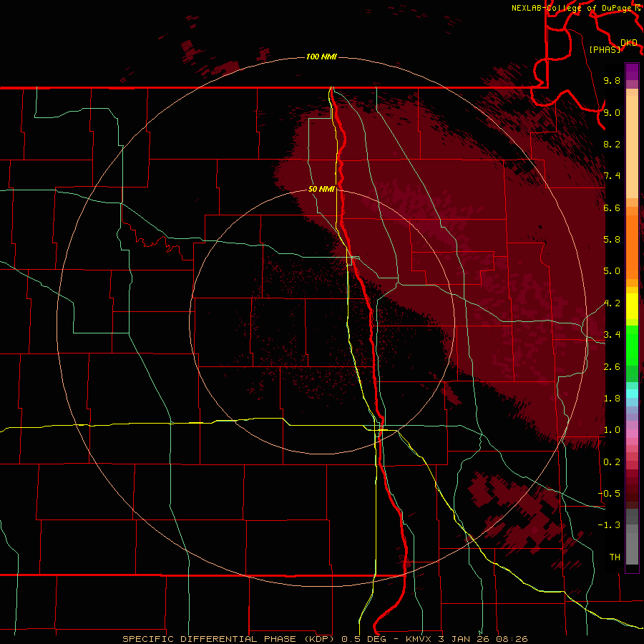The width and height of the screenshot is (644, 644).
Task: Pick the pink band of the color bar
Action: pyautogui.click(x=632, y=434)
